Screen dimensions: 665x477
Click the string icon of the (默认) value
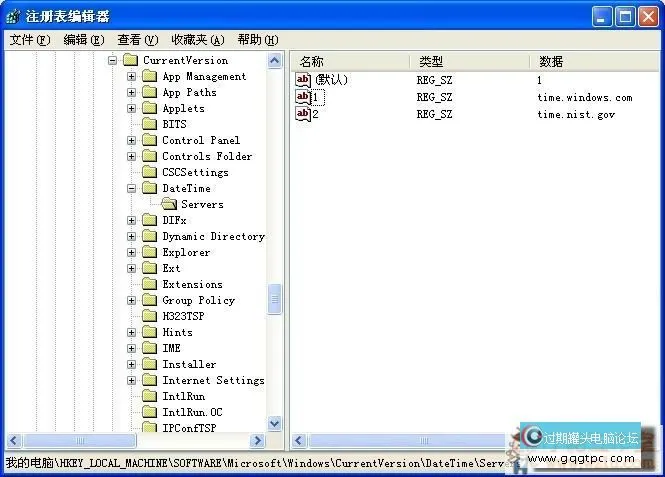pyautogui.click(x=303, y=80)
